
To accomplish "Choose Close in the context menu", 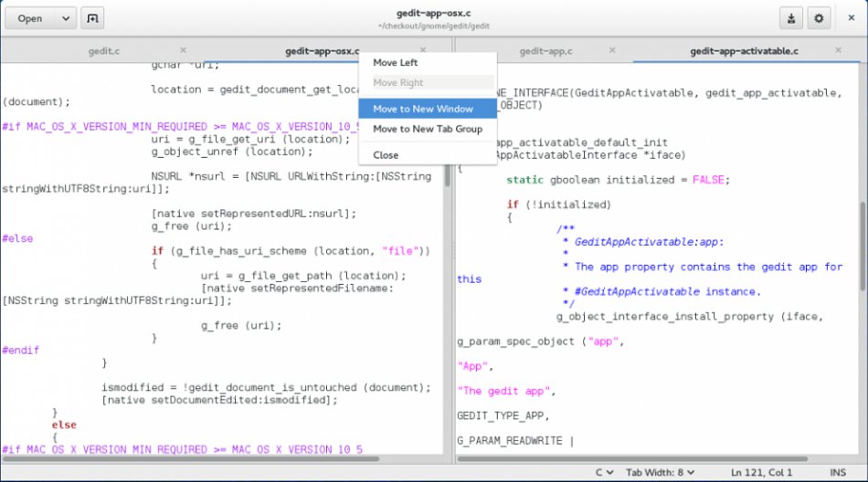I will (428, 155).
